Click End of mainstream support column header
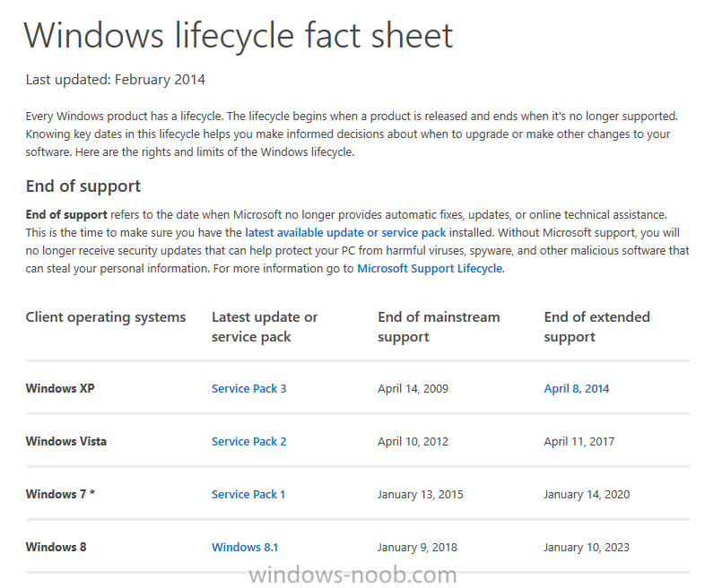705x588 pixels. click(x=439, y=327)
